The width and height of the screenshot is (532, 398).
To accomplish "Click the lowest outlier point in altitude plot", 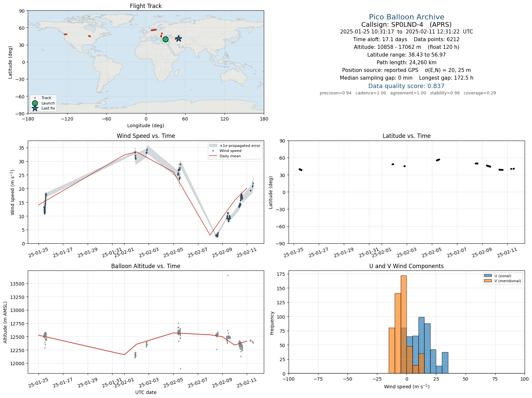I will (180, 369).
